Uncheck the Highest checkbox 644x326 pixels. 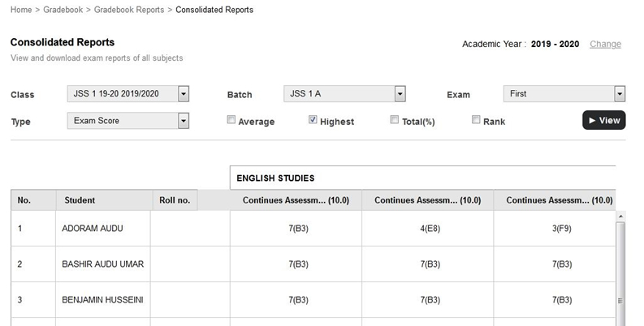tap(313, 120)
